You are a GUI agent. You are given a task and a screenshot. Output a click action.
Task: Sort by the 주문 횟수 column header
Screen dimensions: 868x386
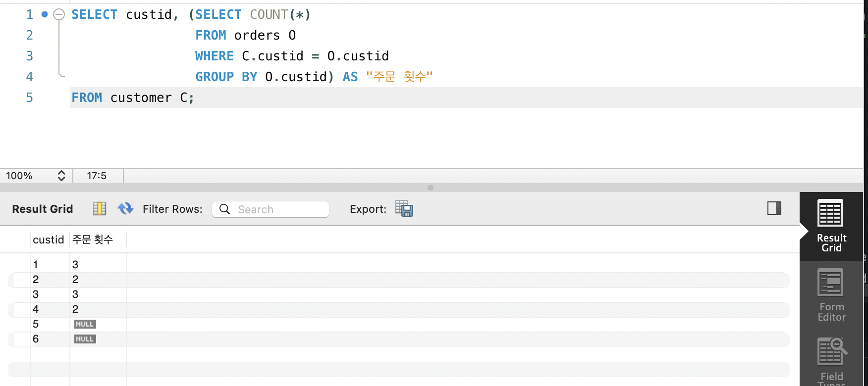click(x=93, y=240)
